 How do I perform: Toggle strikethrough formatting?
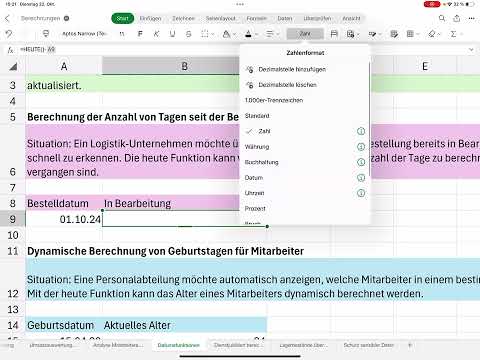(x=188, y=34)
